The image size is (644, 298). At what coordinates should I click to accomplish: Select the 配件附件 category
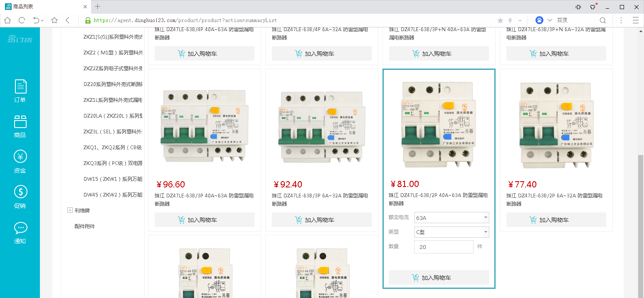coord(85,226)
